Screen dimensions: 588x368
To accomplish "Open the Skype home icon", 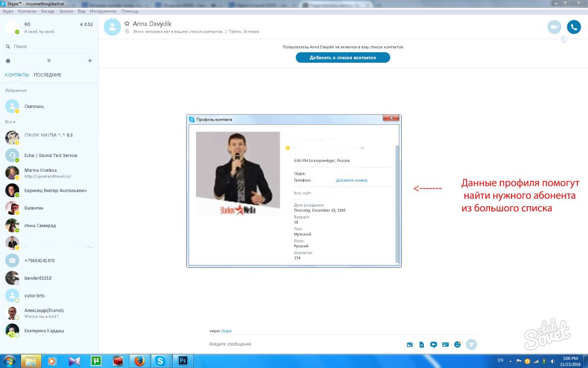I will coord(8,61).
